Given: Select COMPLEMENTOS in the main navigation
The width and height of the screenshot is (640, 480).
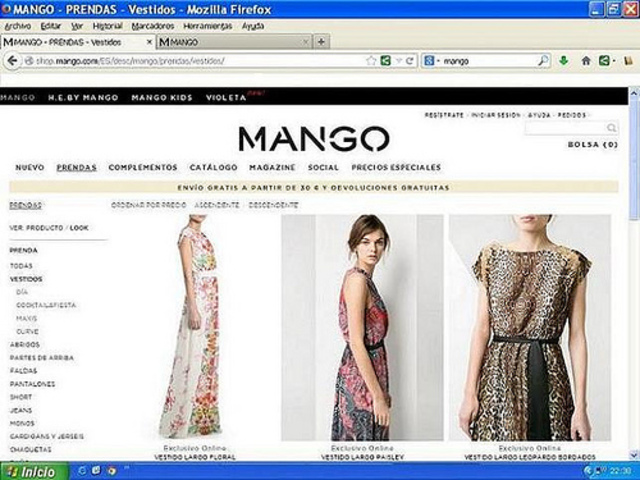Looking at the screenshot, I should (143, 167).
